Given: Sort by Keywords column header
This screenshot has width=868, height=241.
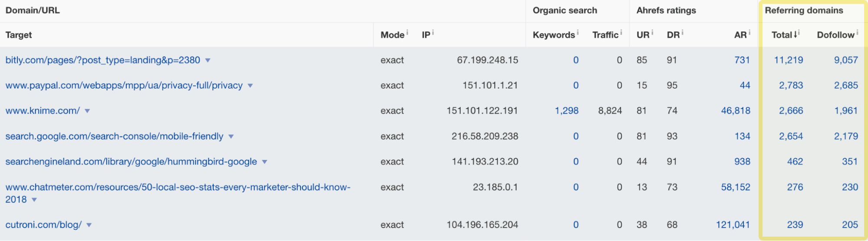Looking at the screenshot, I should (554, 35).
